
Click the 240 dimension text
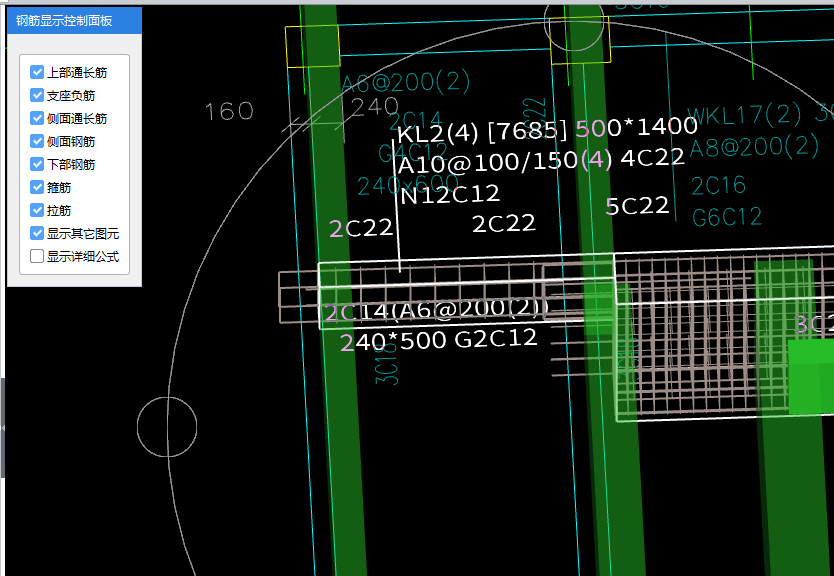tap(375, 107)
